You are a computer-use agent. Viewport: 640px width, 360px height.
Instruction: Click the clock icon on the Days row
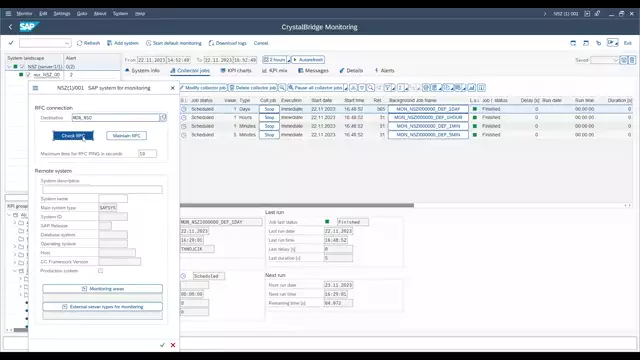184,109
